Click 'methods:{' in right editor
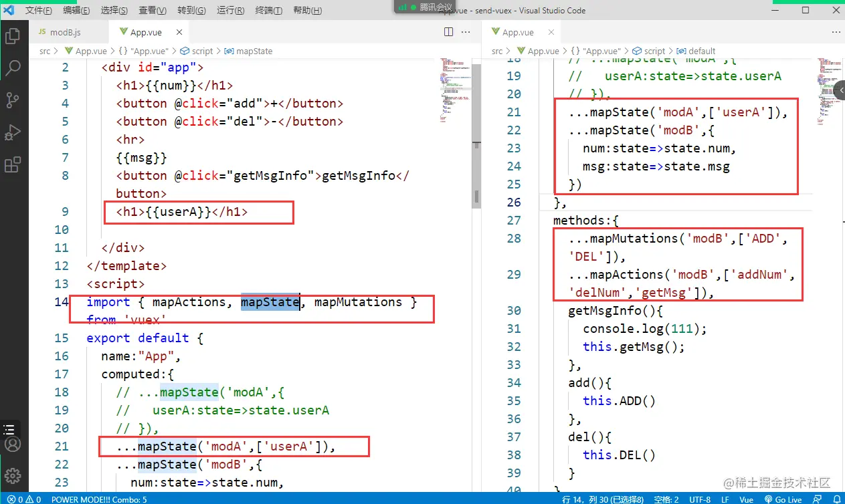This screenshot has width=845, height=504. tap(586, 220)
